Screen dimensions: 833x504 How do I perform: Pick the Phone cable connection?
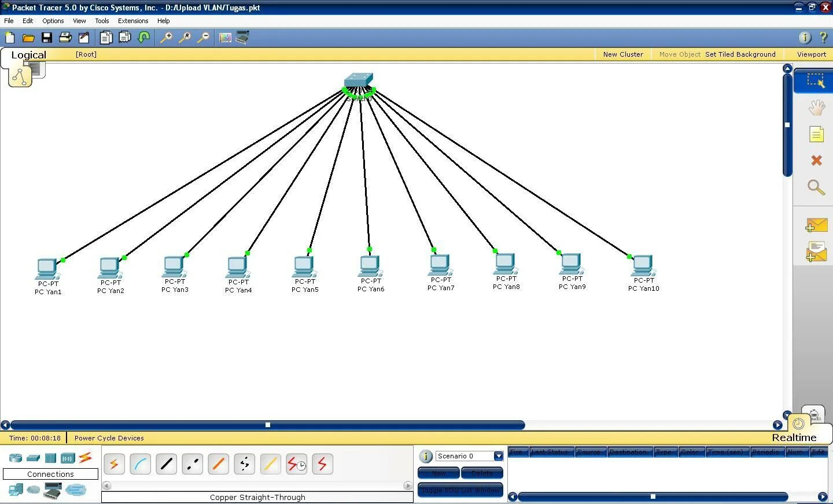pyautogui.click(x=244, y=464)
